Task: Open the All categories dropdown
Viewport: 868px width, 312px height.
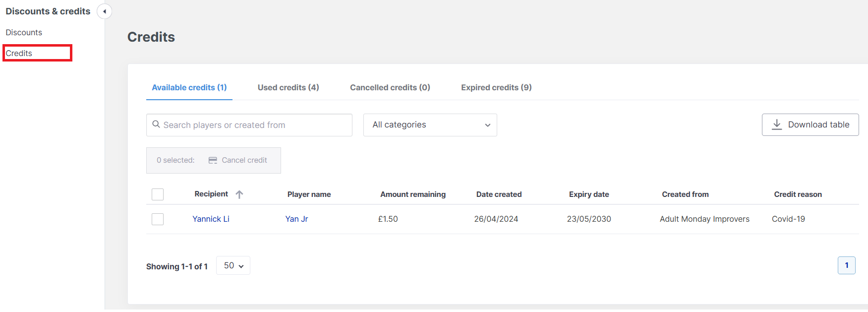Action: point(430,125)
